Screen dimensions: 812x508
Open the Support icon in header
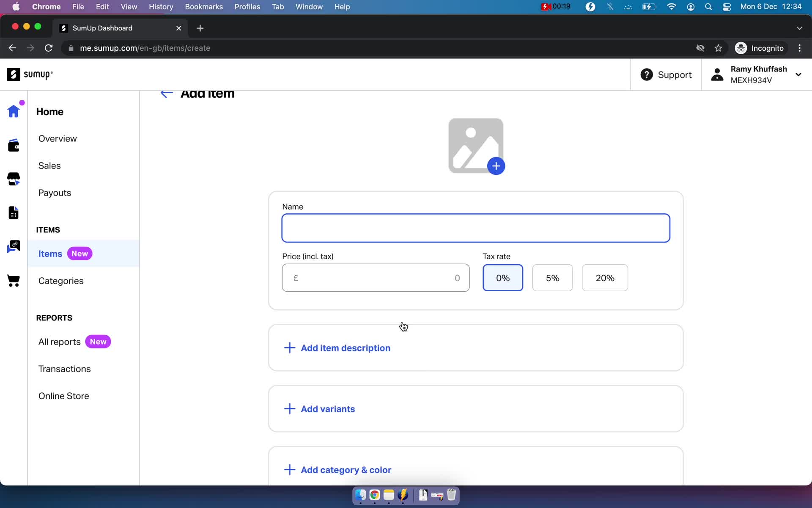coord(647,75)
